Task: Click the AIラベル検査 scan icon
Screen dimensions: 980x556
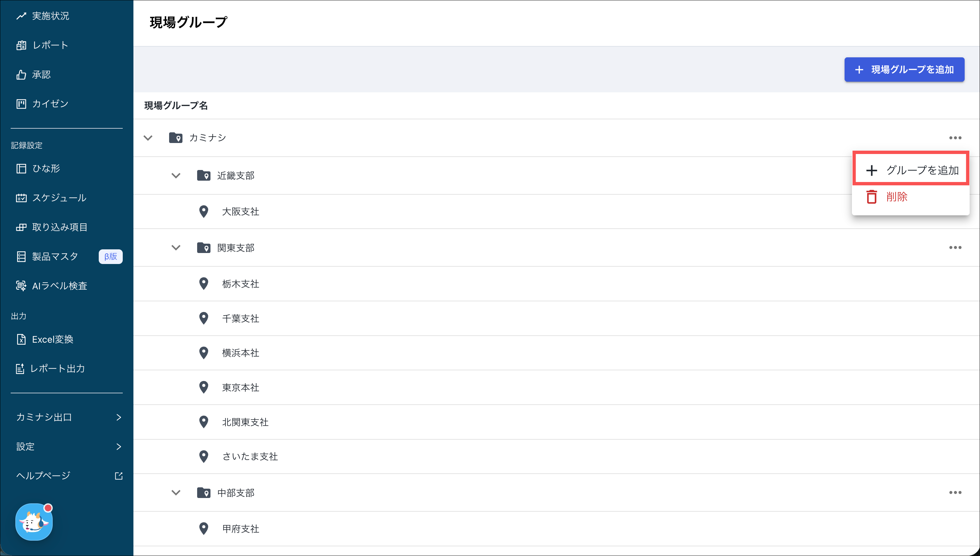Action: [21, 286]
